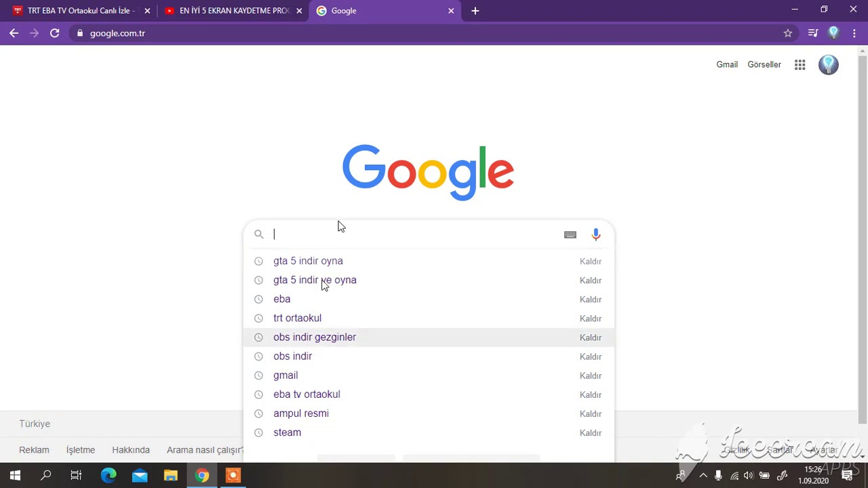Click the on-screen keyboard icon in search box

pyautogui.click(x=570, y=235)
